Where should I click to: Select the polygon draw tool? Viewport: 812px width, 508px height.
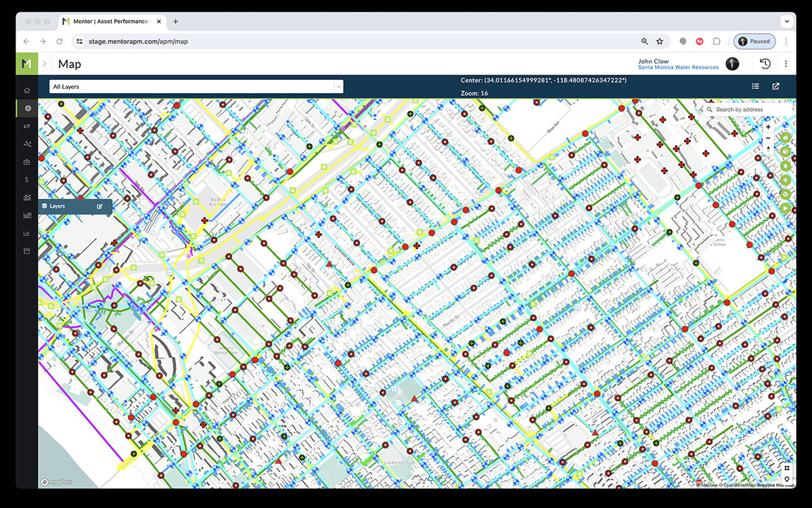click(x=787, y=468)
